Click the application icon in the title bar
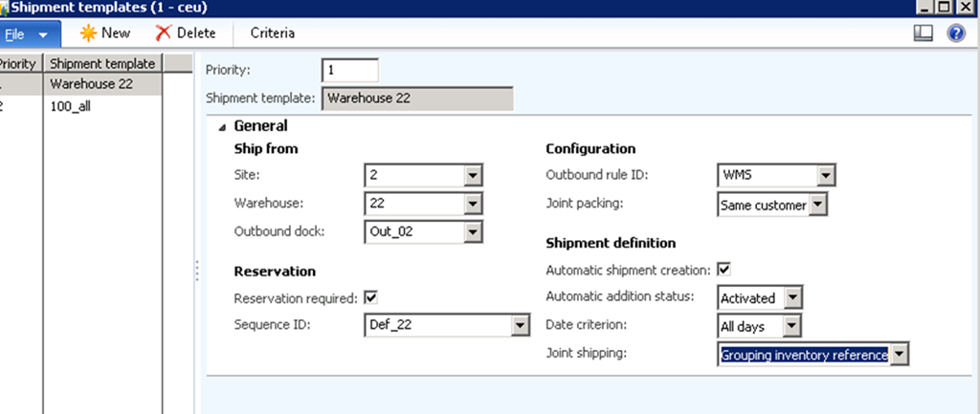Image resolution: width=980 pixels, height=414 pixels. click(x=4, y=7)
